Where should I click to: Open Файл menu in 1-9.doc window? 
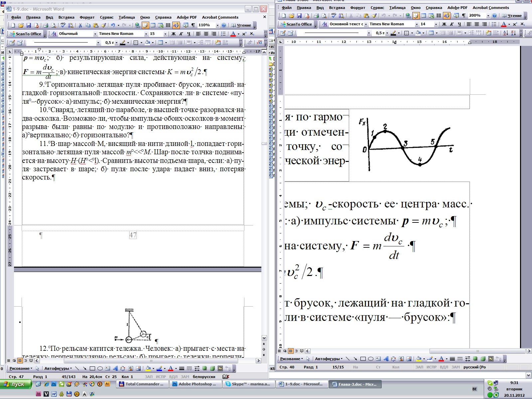[16, 17]
